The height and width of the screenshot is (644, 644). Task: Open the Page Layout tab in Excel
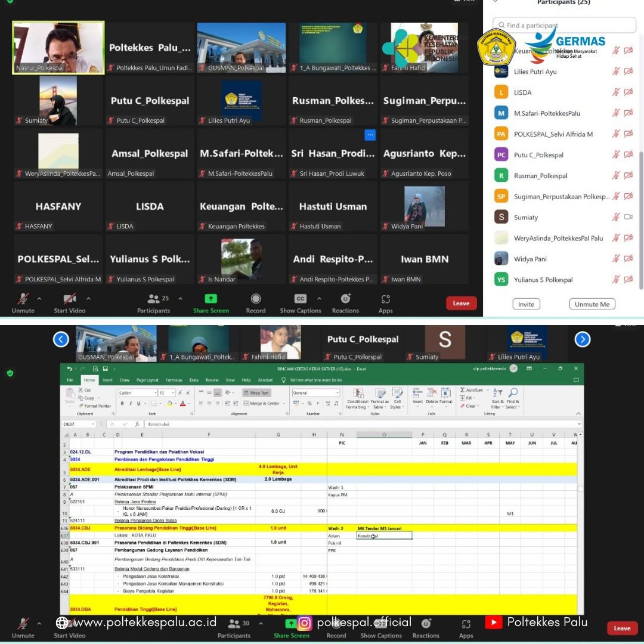click(x=148, y=380)
